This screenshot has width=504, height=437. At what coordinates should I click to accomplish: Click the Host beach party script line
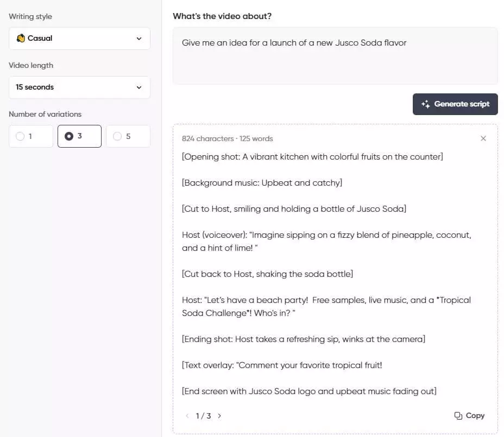[326, 307]
